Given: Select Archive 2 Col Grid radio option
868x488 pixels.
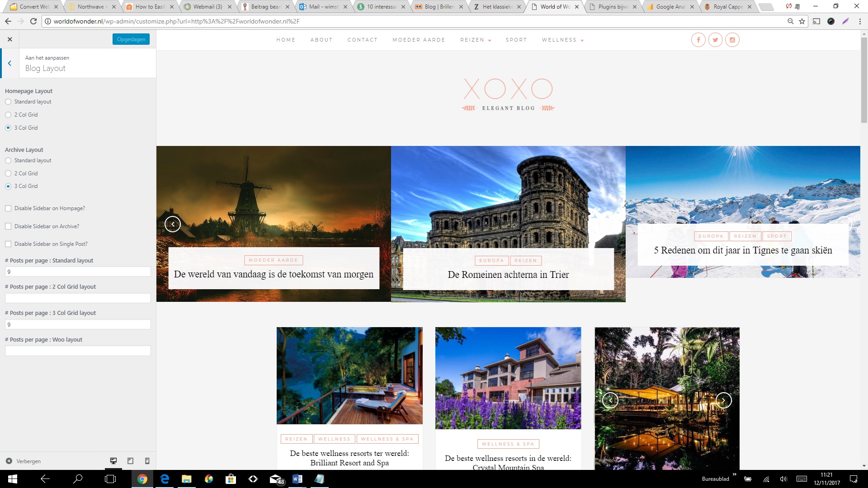Looking at the screenshot, I should 8,174.
